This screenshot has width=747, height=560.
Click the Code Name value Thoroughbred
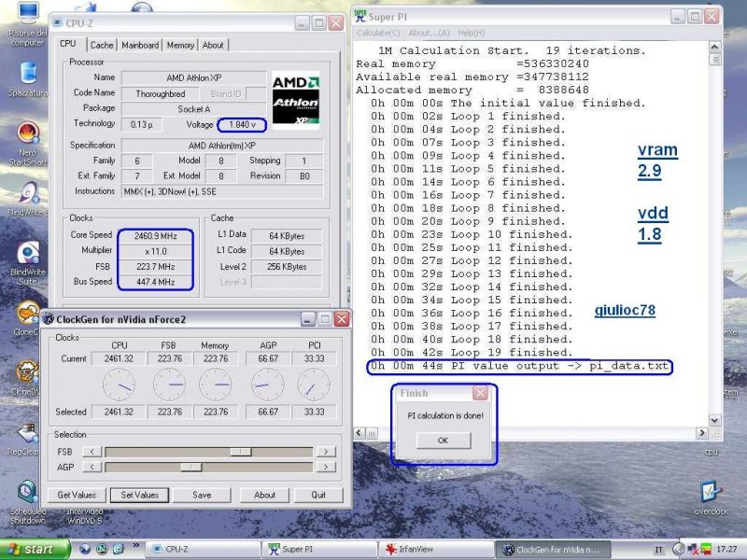[x=161, y=94]
